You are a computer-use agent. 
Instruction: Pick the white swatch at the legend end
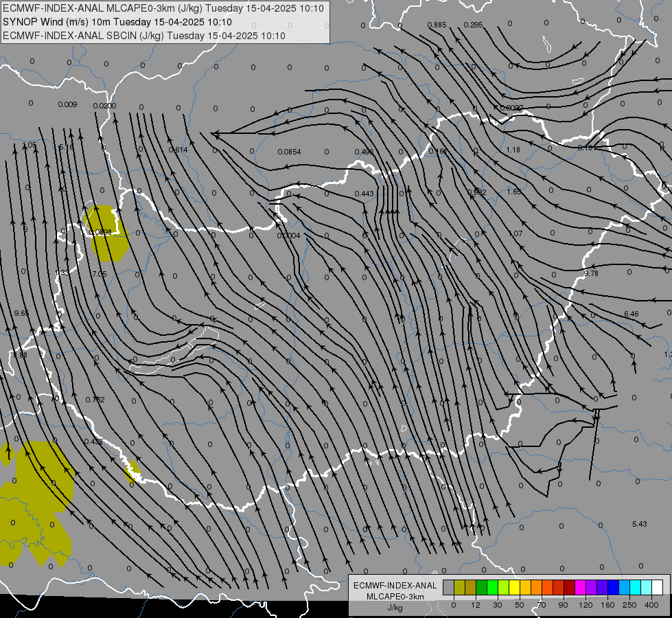(657, 587)
